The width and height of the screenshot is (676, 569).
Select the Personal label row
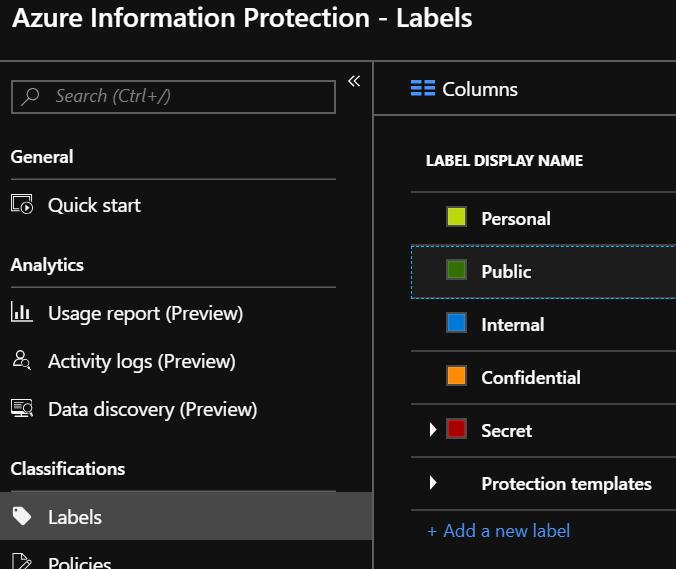(x=516, y=218)
